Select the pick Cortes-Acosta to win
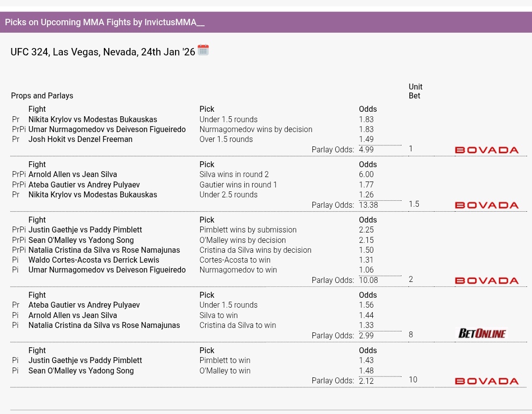Image resolution: width=532 pixels, height=414 pixels. (x=235, y=260)
